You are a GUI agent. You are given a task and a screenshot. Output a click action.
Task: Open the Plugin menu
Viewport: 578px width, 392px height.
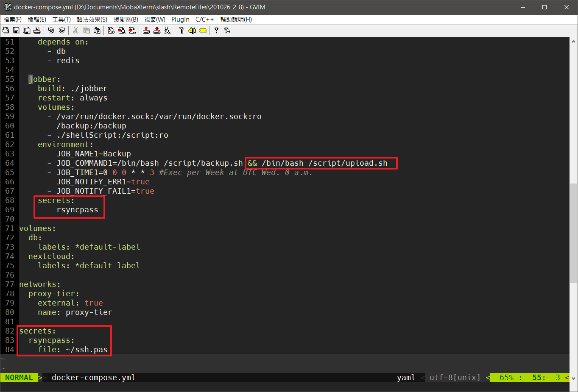[180, 19]
